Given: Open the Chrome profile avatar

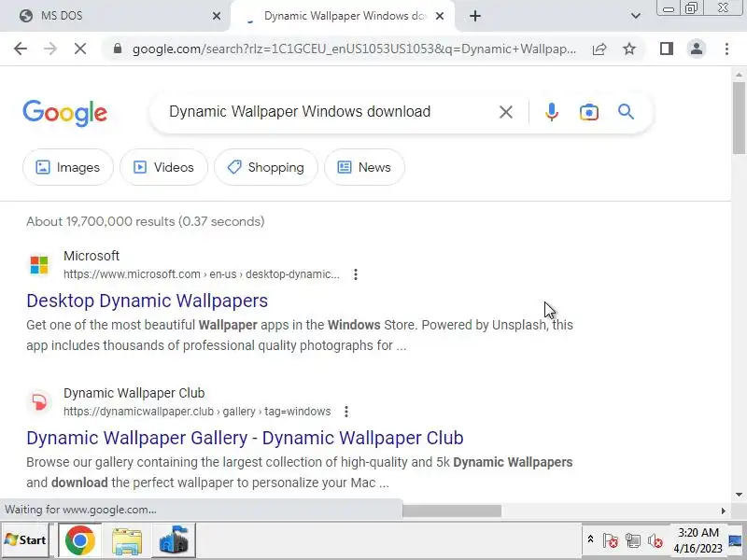Looking at the screenshot, I should [x=697, y=49].
